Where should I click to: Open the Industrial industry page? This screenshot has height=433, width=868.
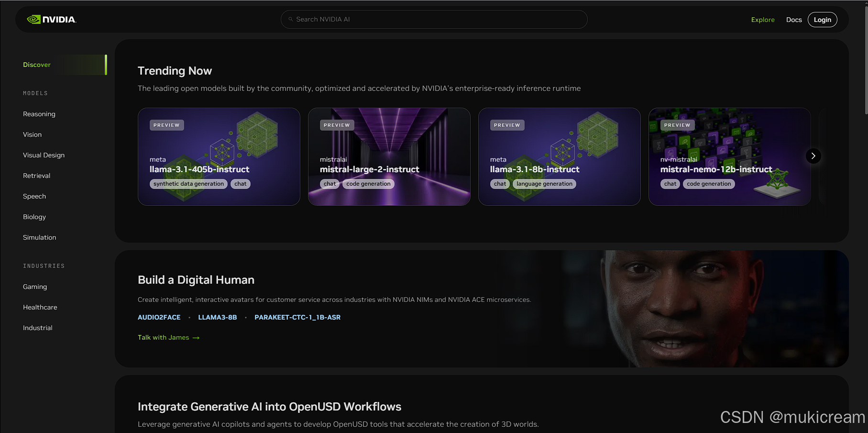pos(38,328)
